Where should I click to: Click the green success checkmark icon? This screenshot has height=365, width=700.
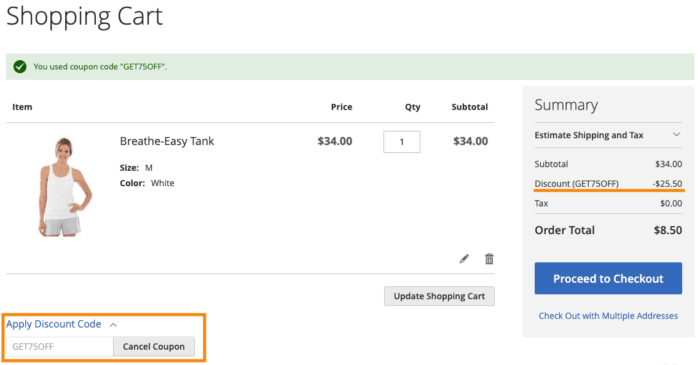[x=20, y=67]
